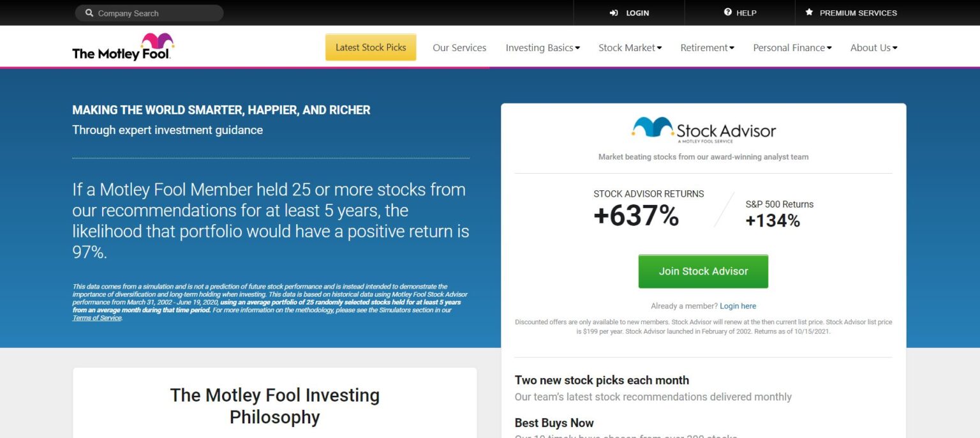
Task: Click the help question mark icon
Action: (728, 12)
